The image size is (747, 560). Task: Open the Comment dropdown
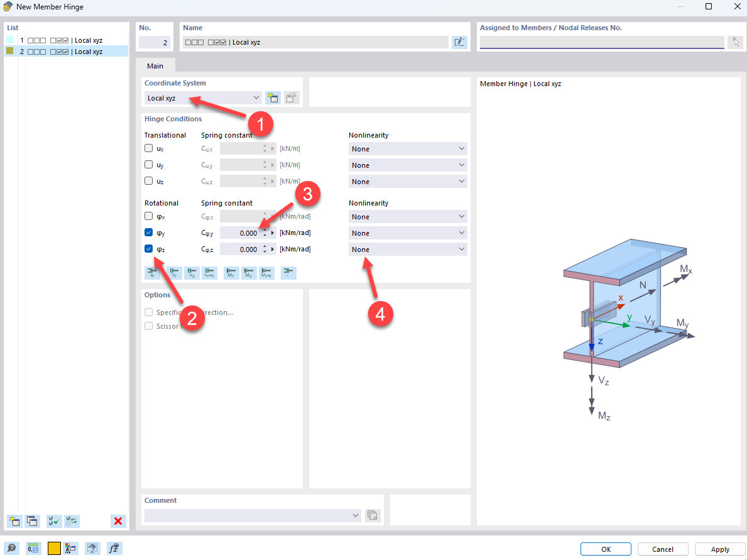pos(253,515)
